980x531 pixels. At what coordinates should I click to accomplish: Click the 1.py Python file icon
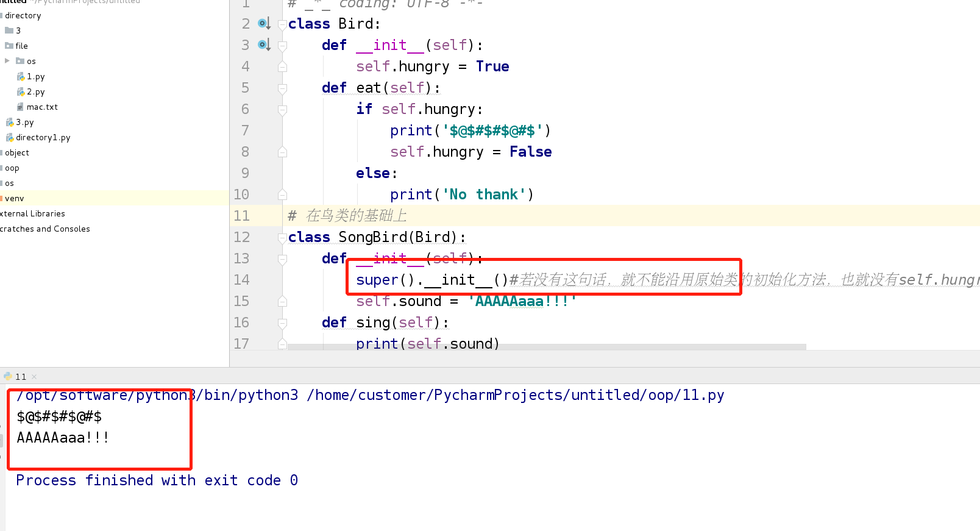pos(21,77)
